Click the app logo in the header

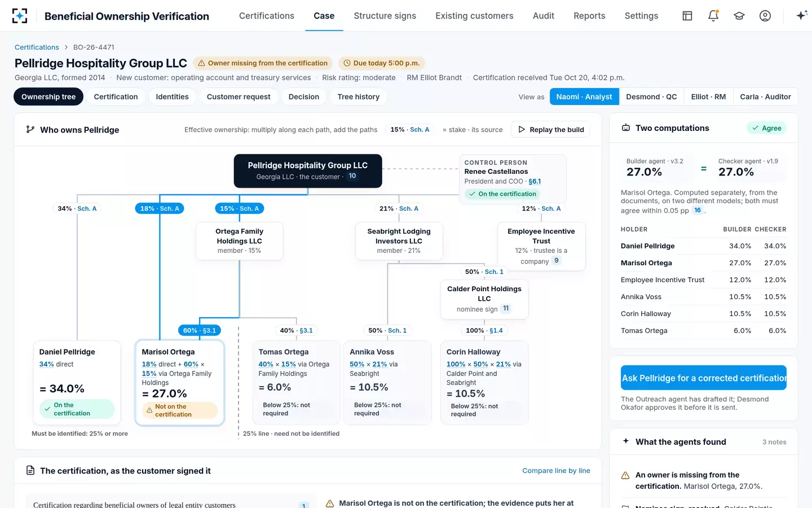20,16
